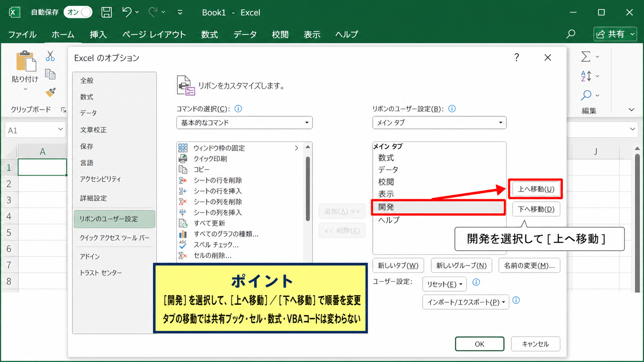Confirm options with OK button
Image resolution: width=644 pixels, height=362 pixels.
480,344
